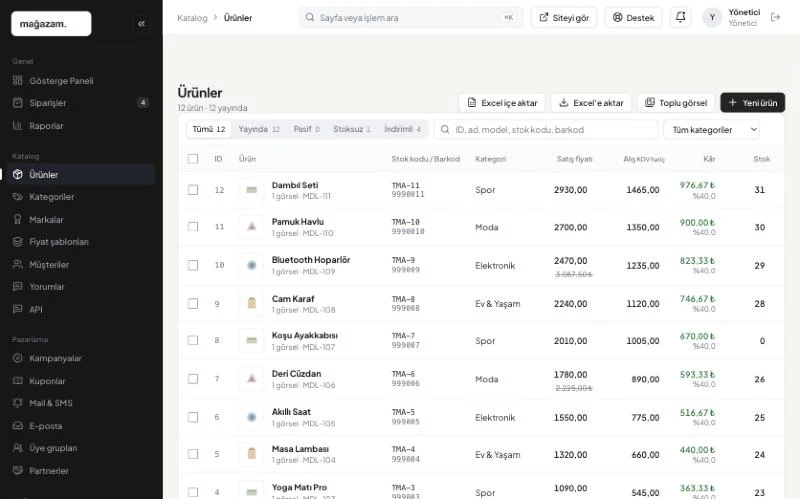Show the Stoksuz products tab
This screenshot has width=800, height=499.
352,129
